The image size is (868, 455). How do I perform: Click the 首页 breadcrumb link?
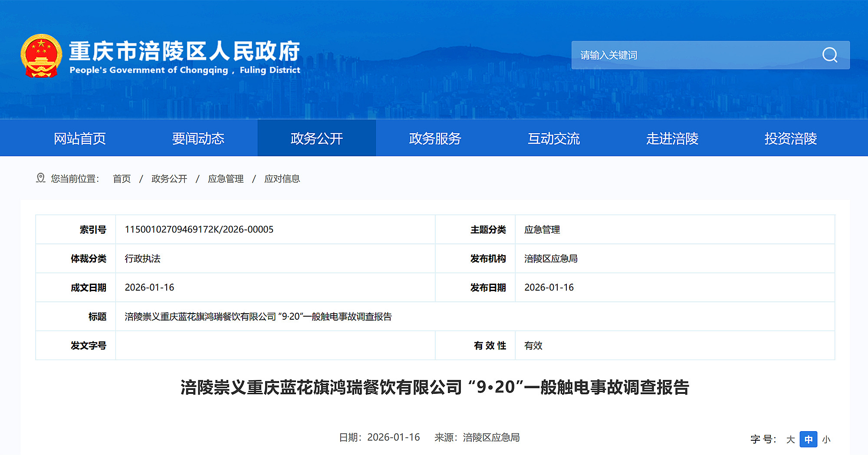click(122, 179)
